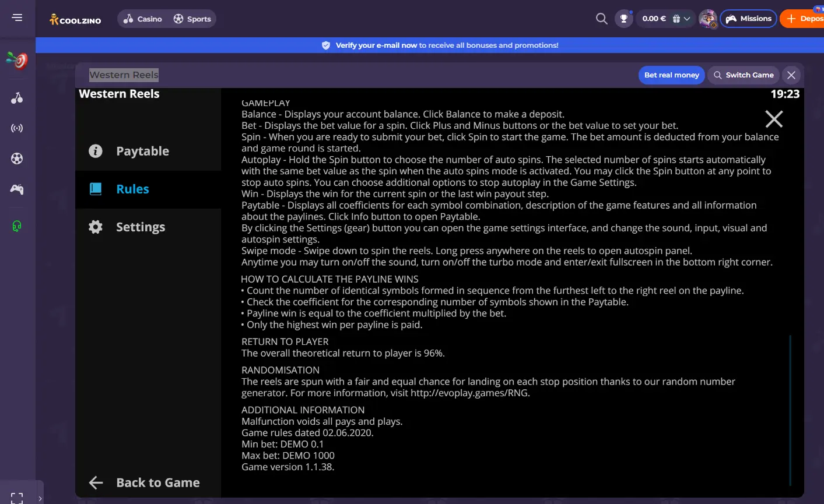Viewport: 824px width, 504px height.
Task: Open the user avatar profile
Action: pos(708,19)
